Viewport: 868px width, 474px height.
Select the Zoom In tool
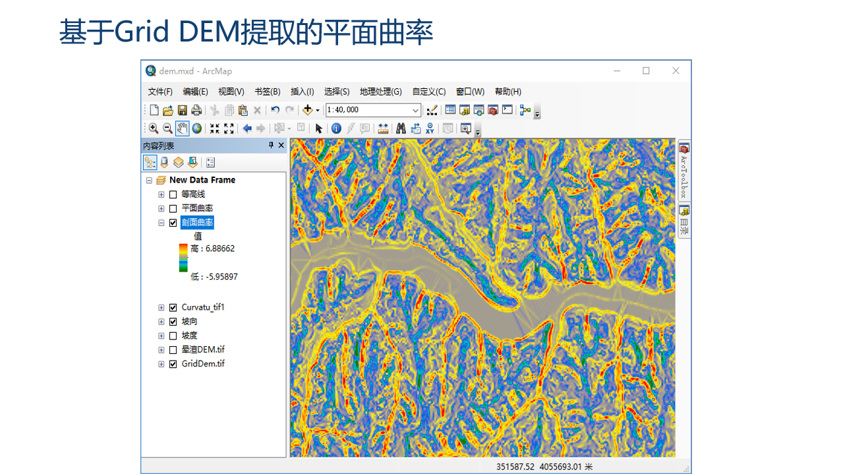[x=153, y=129]
